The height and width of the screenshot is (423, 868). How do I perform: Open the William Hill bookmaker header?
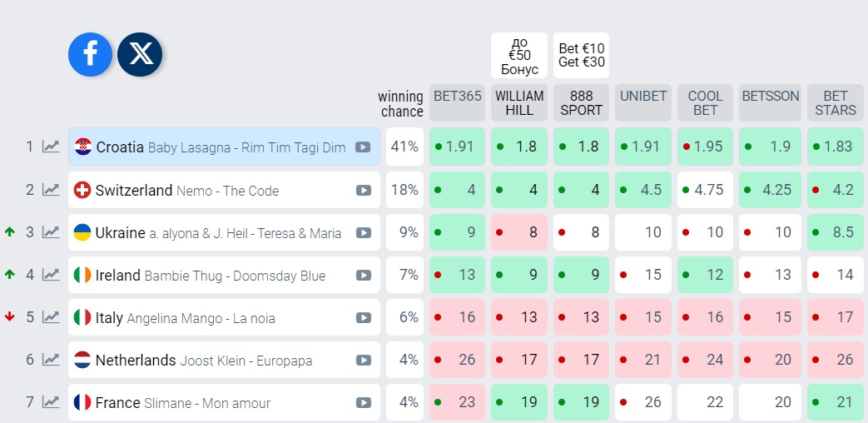coord(519,102)
